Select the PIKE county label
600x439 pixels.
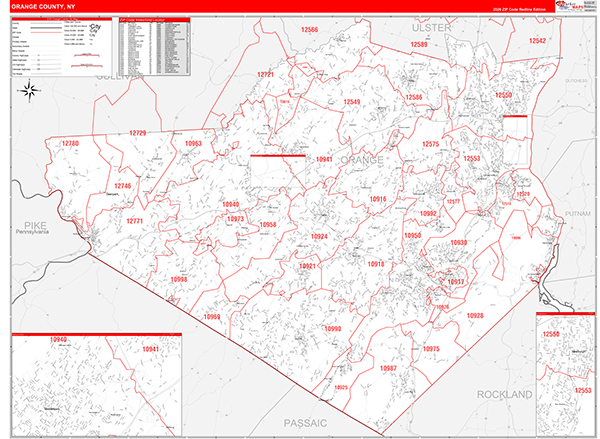(35, 225)
